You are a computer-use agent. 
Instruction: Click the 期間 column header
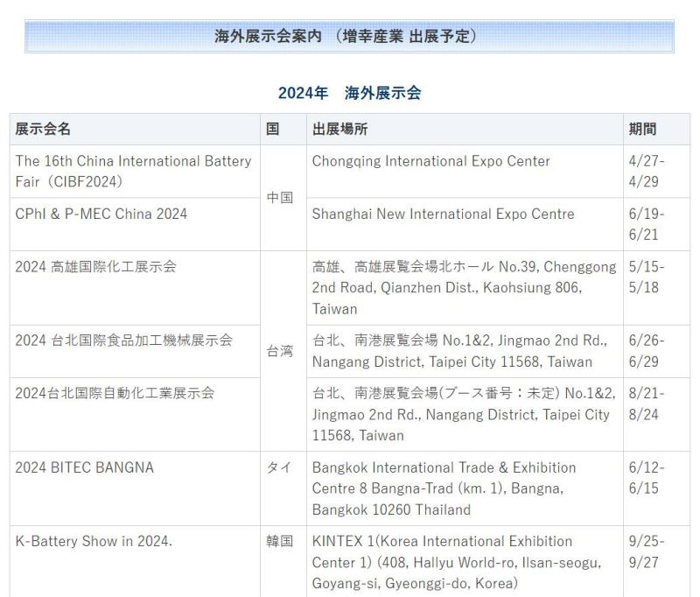[x=642, y=130]
